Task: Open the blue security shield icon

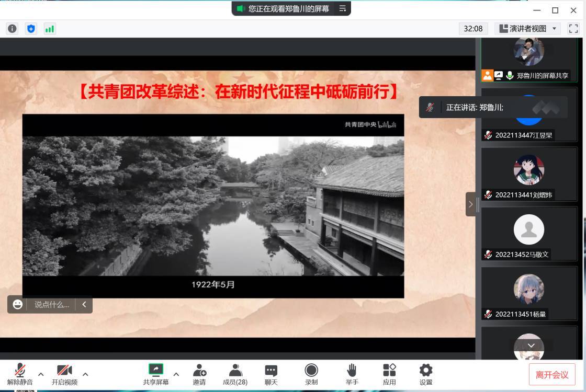Action: point(31,29)
